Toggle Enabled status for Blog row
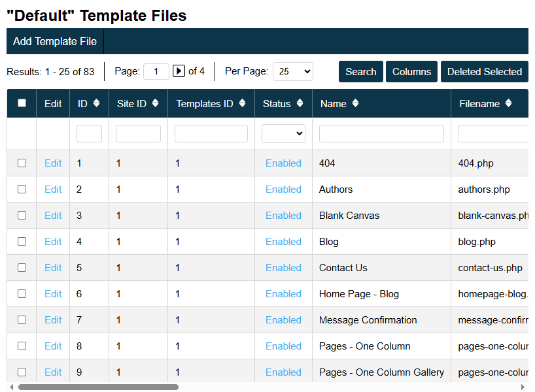The image size is (535, 392). pyautogui.click(x=283, y=242)
